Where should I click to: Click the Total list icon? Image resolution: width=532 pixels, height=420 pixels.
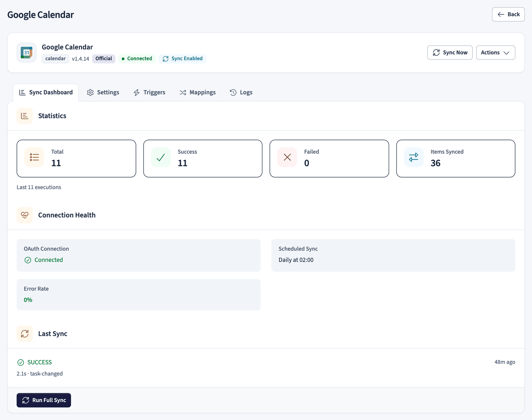coord(34,157)
